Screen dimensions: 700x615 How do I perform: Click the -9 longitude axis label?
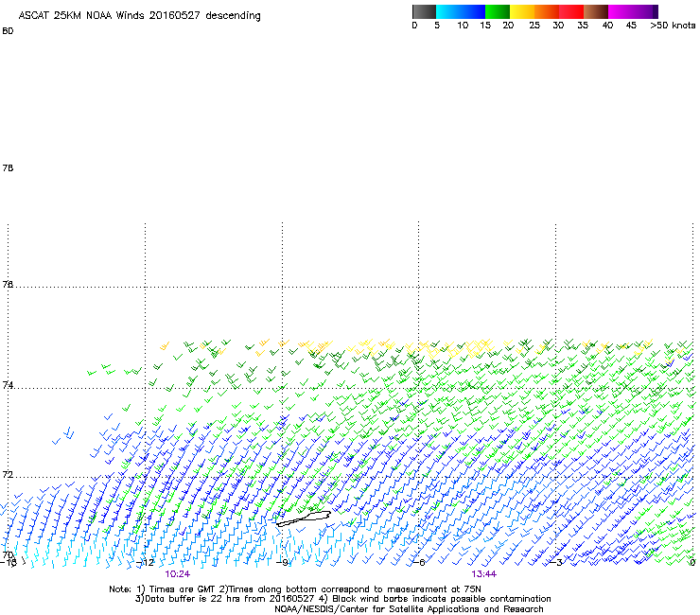point(284,562)
